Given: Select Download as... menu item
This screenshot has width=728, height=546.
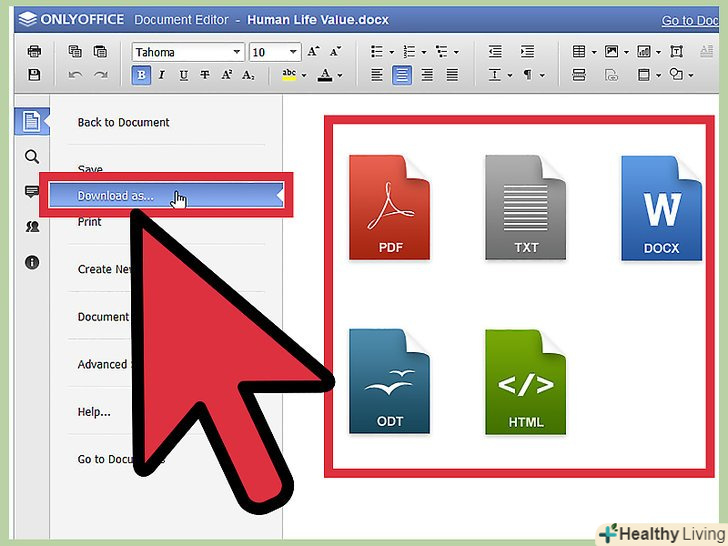Looking at the screenshot, I should [x=166, y=195].
